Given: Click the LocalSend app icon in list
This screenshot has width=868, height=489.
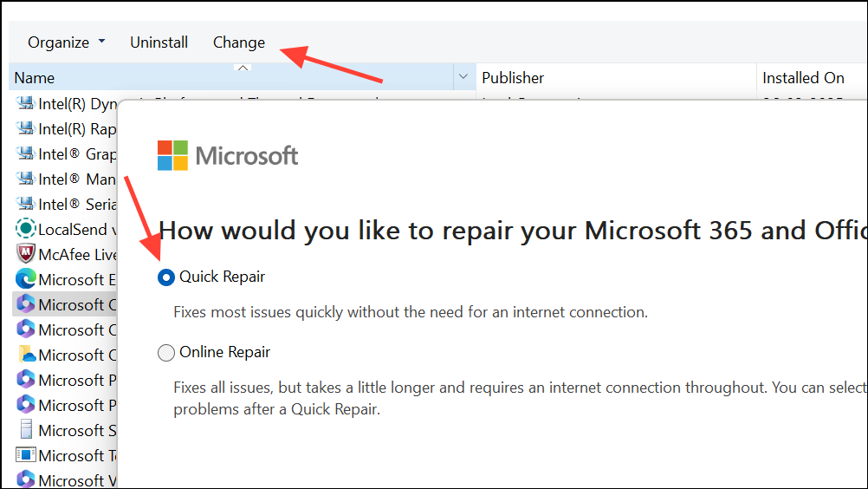Looking at the screenshot, I should coord(26,230).
